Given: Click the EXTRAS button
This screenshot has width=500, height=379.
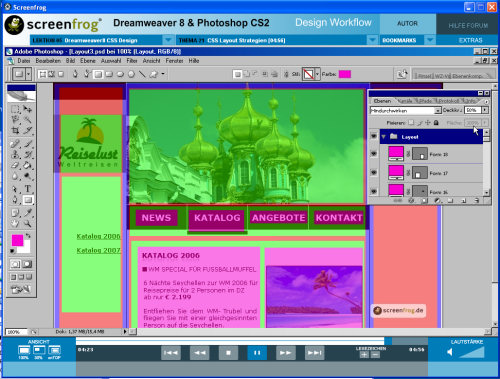Looking at the screenshot, I should tap(470, 40).
